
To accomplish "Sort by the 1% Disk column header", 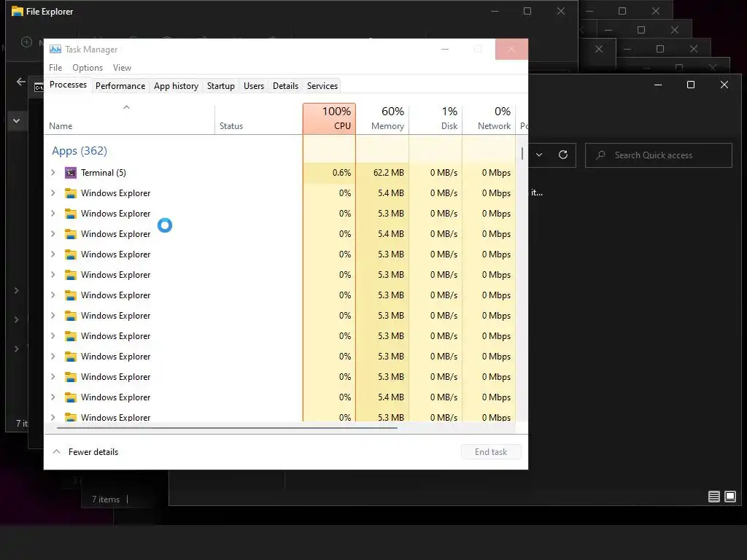I will tap(436, 119).
